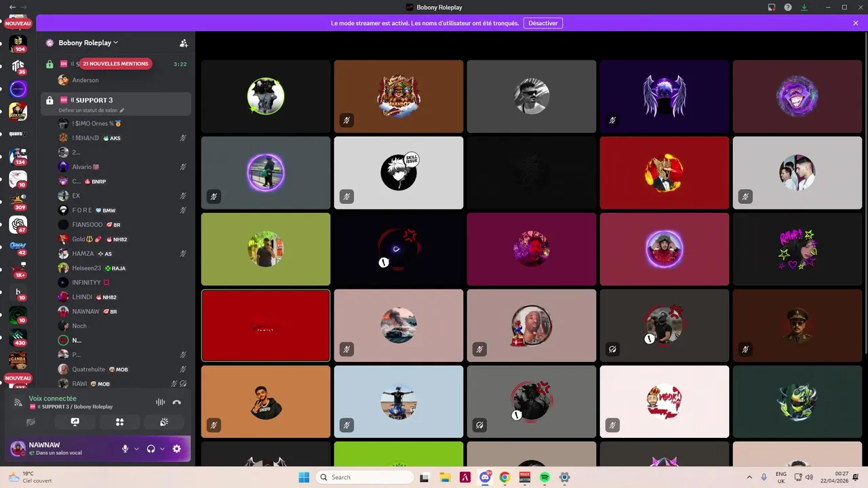The image size is (868, 488).
Task: Open the GAMBA server icon
Action: coord(18,360)
